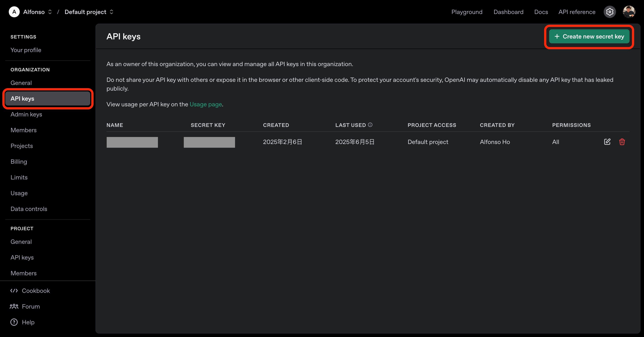The height and width of the screenshot is (337, 644).
Task: Open Cookbook via the code icon
Action: [14, 291]
